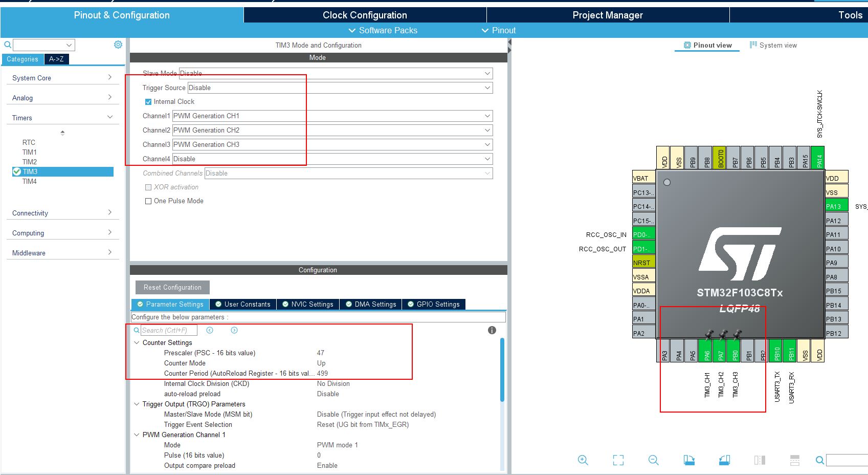The width and height of the screenshot is (868, 475).
Task: Open the Channel3 mode dropdown
Action: click(332, 144)
